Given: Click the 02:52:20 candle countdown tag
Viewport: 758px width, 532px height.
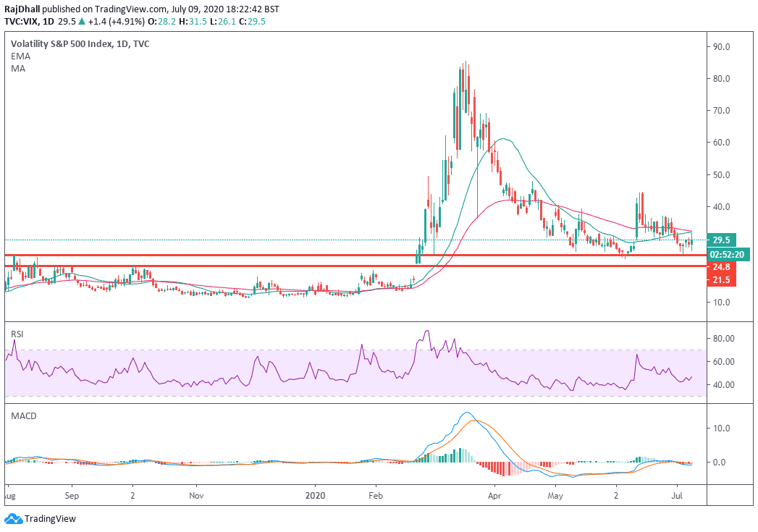Looking at the screenshot, I should click(x=728, y=253).
